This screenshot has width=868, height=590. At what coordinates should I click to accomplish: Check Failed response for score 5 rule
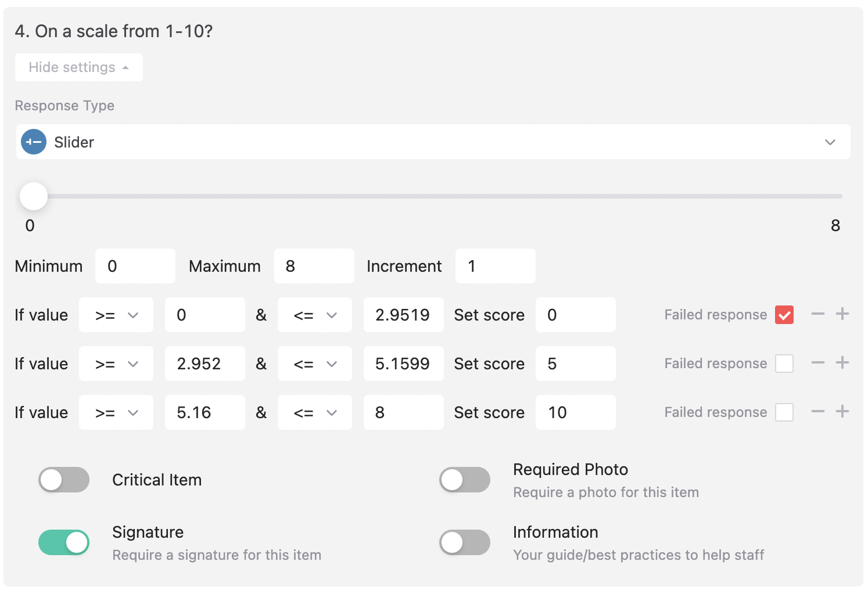pos(784,364)
